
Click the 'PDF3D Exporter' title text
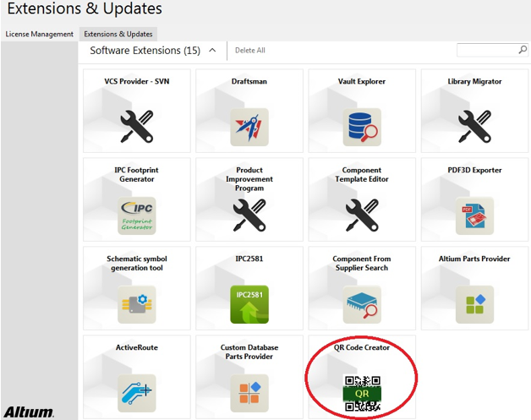pos(475,170)
